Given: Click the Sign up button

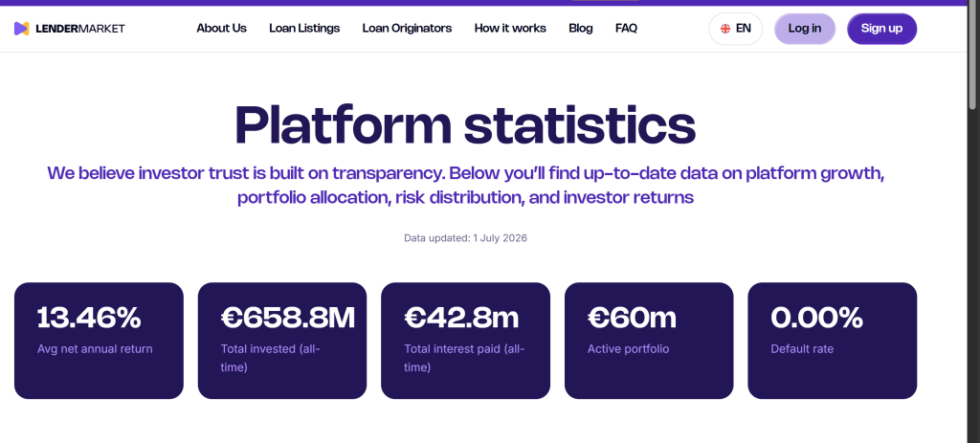Looking at the screenshot, I should tap(881, 29).
